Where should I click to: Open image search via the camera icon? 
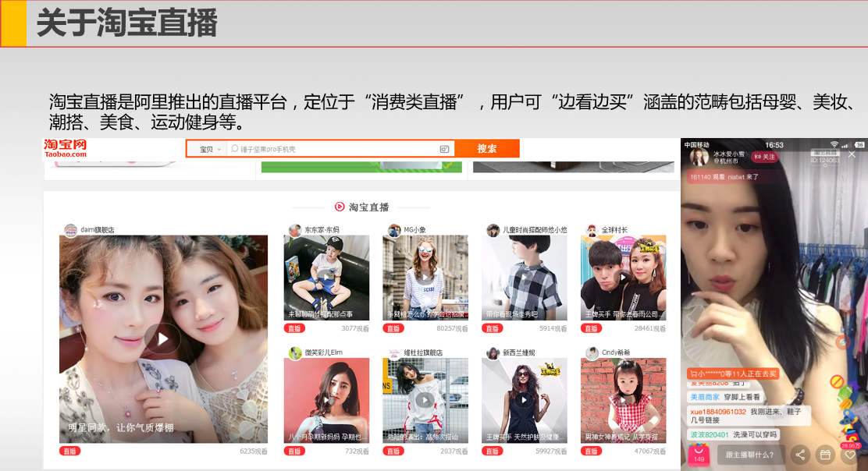coord(444,149)
